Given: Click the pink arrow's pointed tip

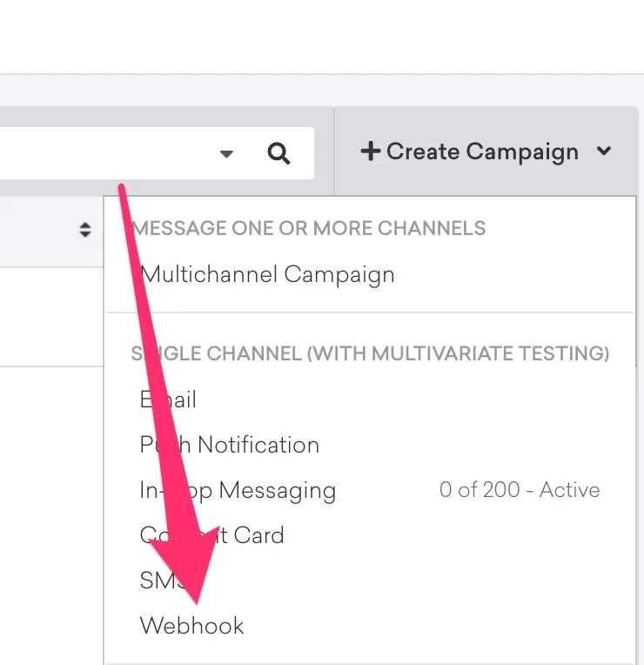Looking at the screenshot, I should click(197, 601).
